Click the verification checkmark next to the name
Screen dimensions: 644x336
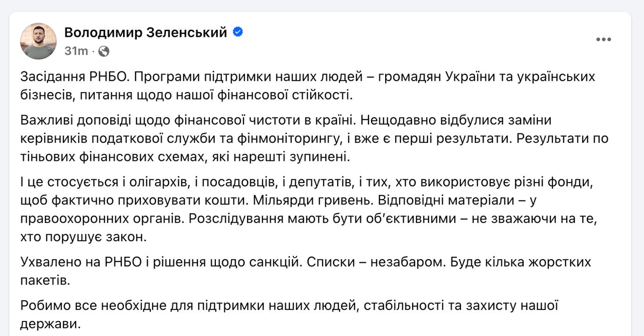(x=239, y=31)
